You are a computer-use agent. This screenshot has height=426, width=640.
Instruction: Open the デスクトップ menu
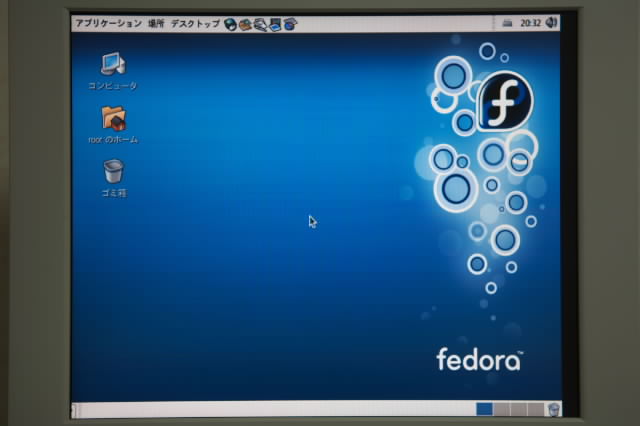(195, 24)
